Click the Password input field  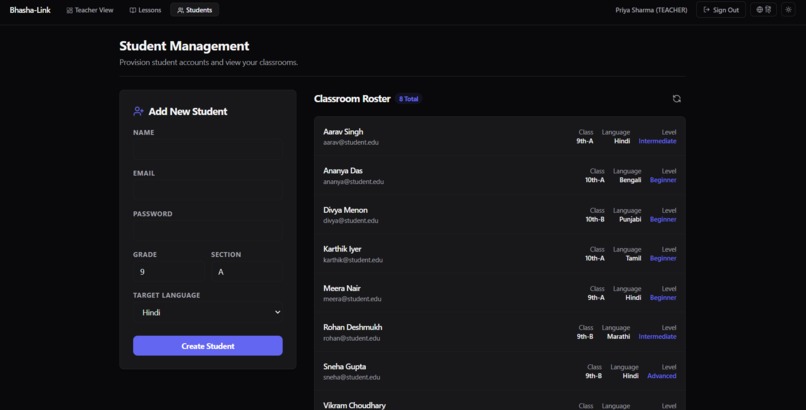208,231
